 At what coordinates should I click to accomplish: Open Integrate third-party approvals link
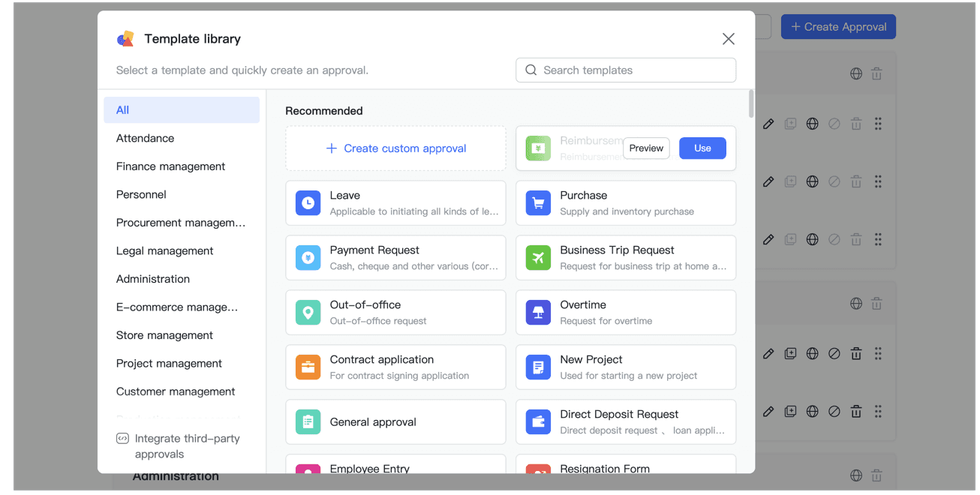click(179, 446)
